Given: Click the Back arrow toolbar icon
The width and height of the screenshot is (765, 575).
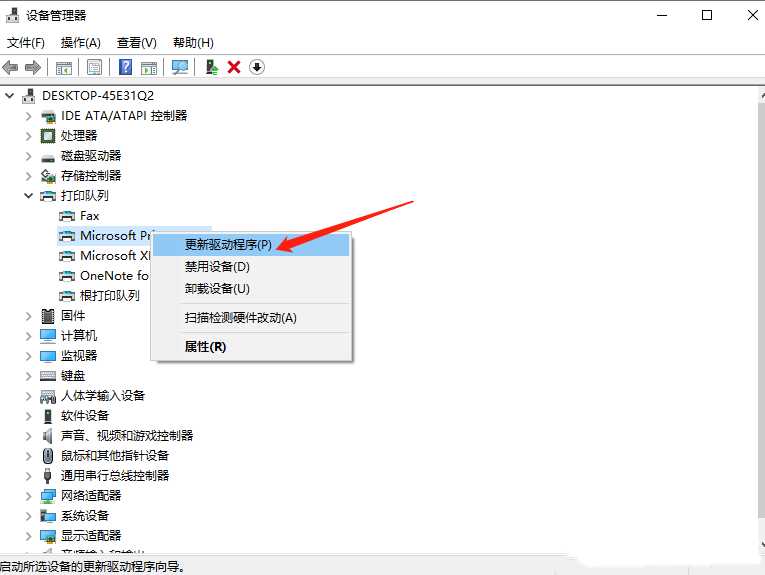Looking at the screenshot, I should 10,67.
